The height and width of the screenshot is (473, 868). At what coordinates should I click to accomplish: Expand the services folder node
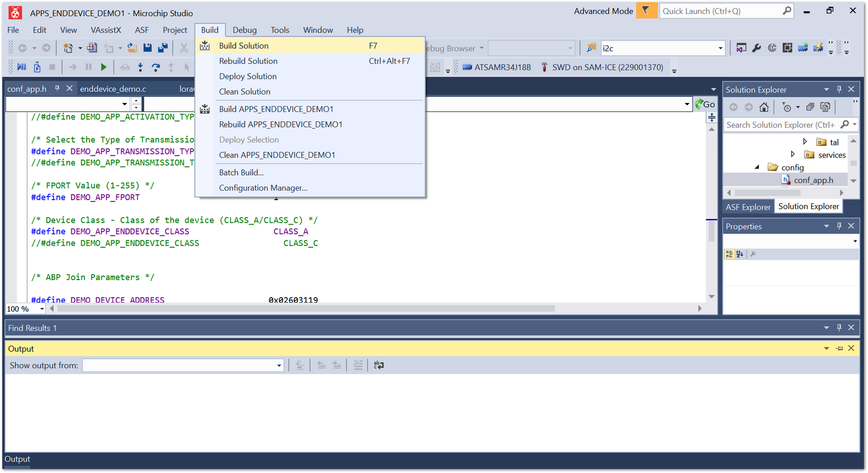[793, 154]
